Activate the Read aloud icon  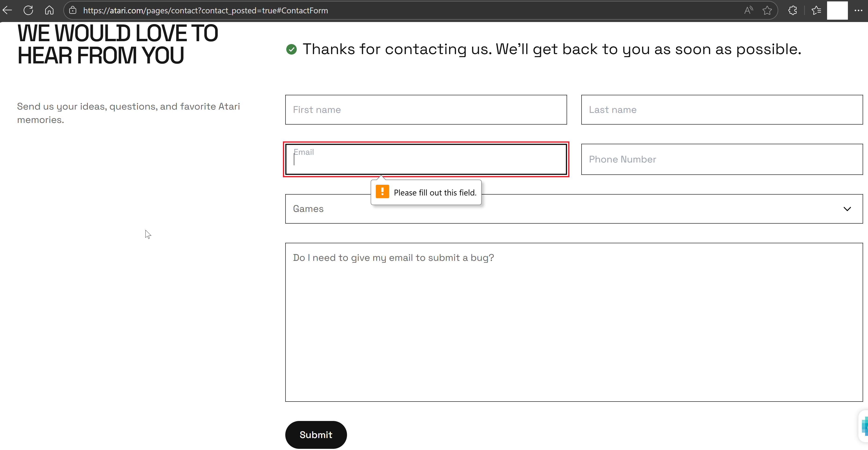748,11
